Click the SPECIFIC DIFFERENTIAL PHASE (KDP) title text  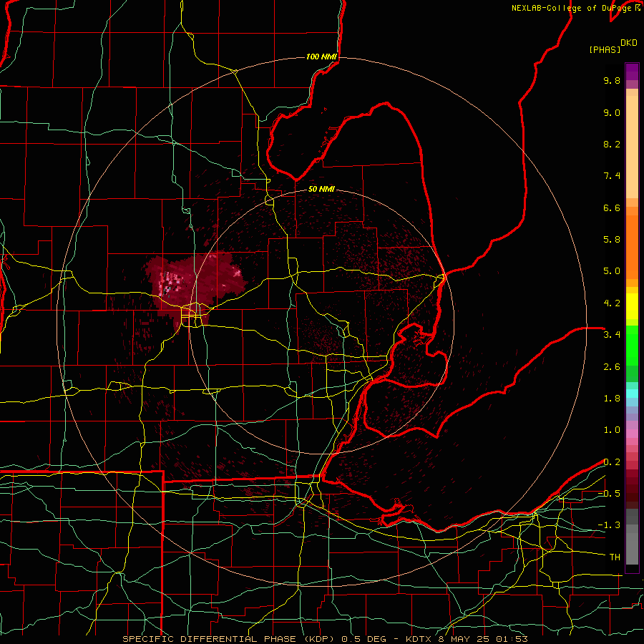[228, 639]
